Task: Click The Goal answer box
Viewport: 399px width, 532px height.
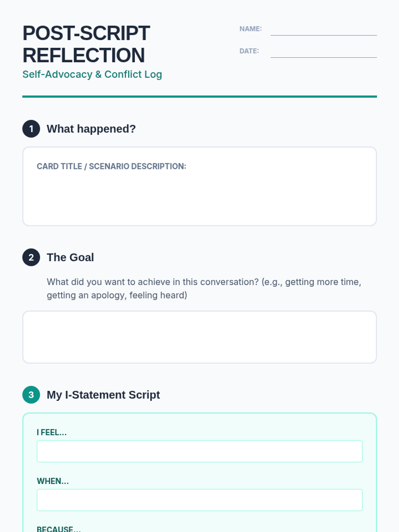Action: click(x=199, y=337)
